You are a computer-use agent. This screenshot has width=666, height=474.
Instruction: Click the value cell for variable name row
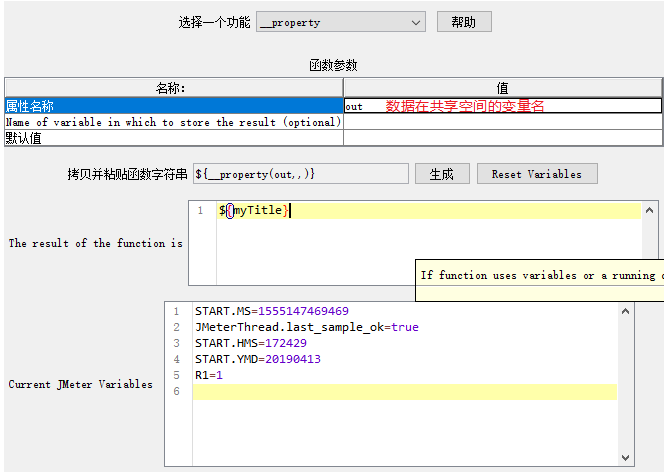pyautogui.click(x=502, y=122)
